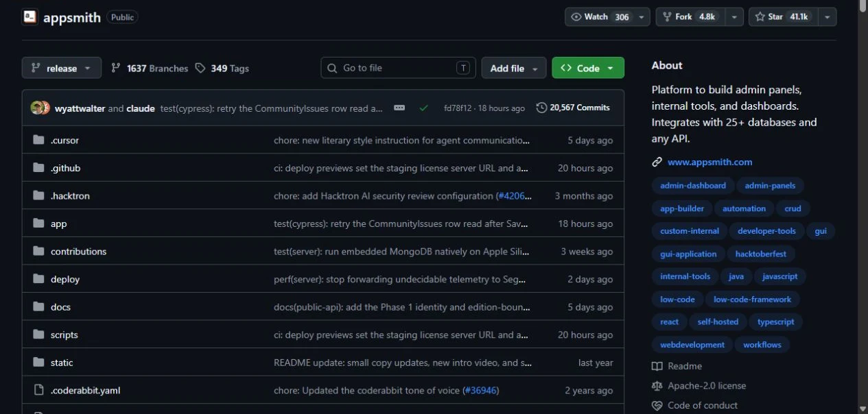Open commit 'perf(server): stop forwarding undecidable telemetry'
The width and height of the screenshot is (868, 414).
(x=401, y=280)
